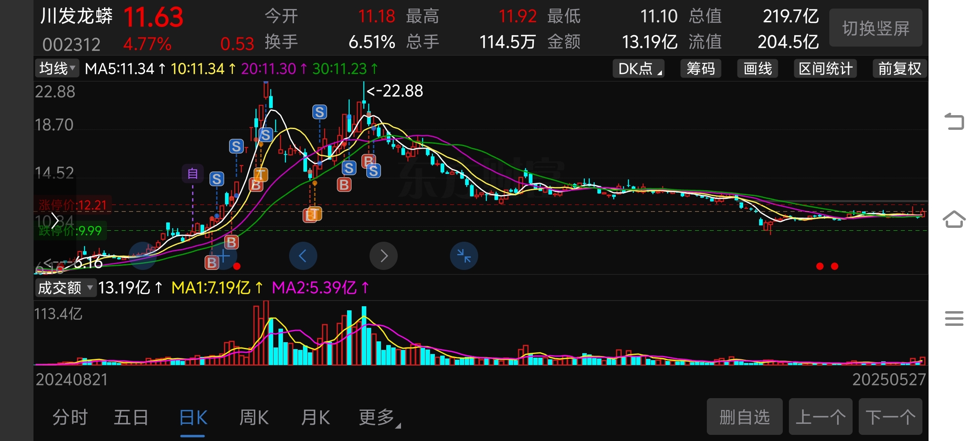Tap the scroll-left circular arrow on chart

coord(303,256)
